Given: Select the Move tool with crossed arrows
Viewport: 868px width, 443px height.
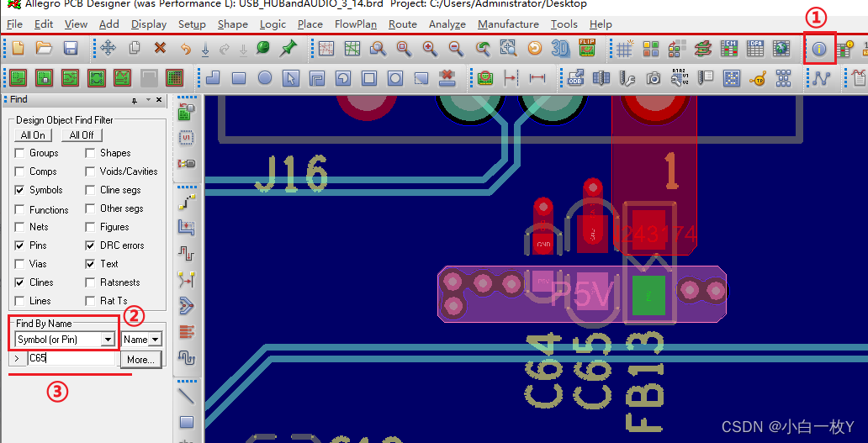Looking at the screenshot, I should pyautogui.click(x=108, y=49).
